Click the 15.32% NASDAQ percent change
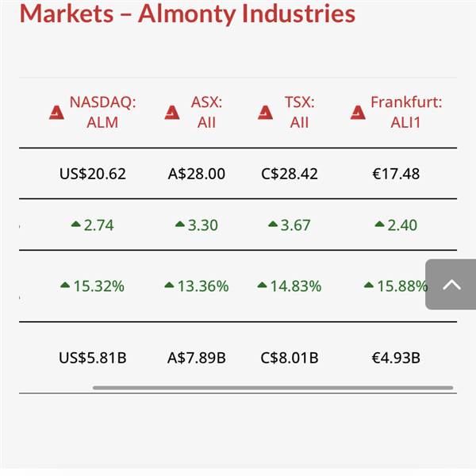This screenshot has height=476, width=476. [x=98, y=286]
